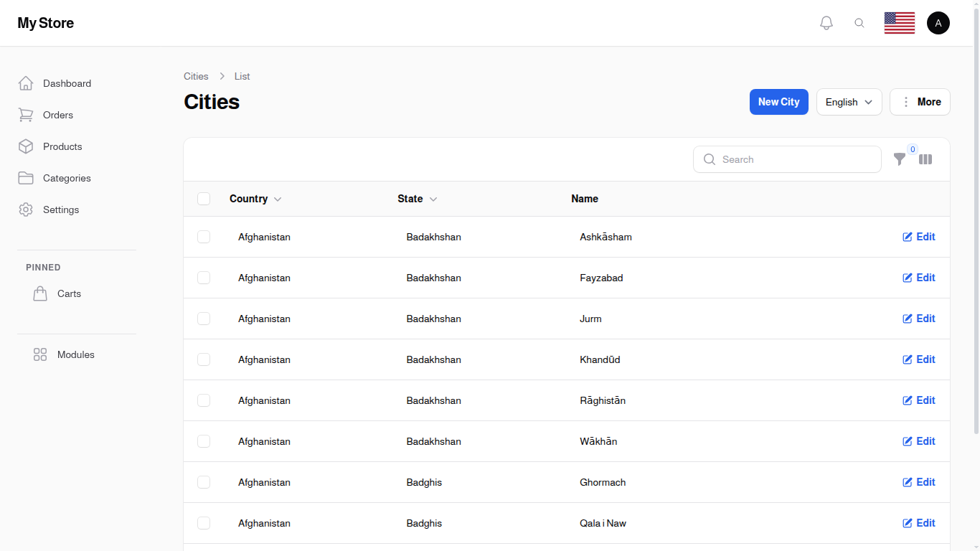Check the select-all rows checkbox in header
The image size is (980, 551).
[204, 199]
